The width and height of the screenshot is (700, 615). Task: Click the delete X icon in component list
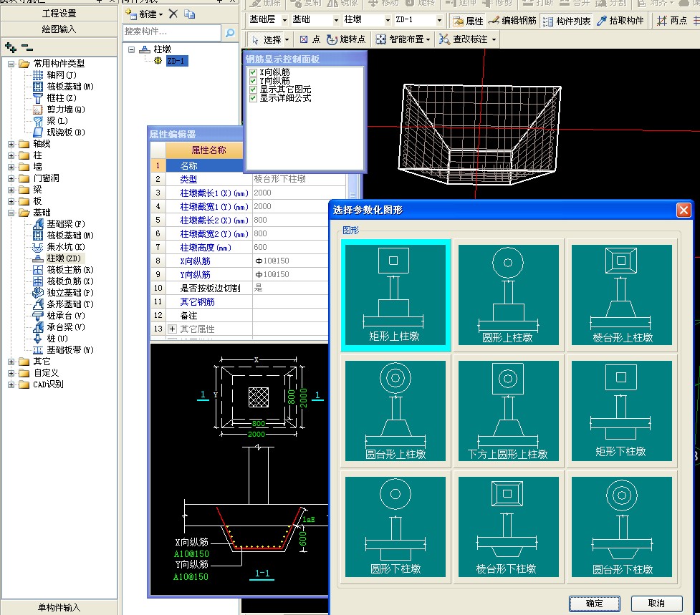(x=173, y=14)
